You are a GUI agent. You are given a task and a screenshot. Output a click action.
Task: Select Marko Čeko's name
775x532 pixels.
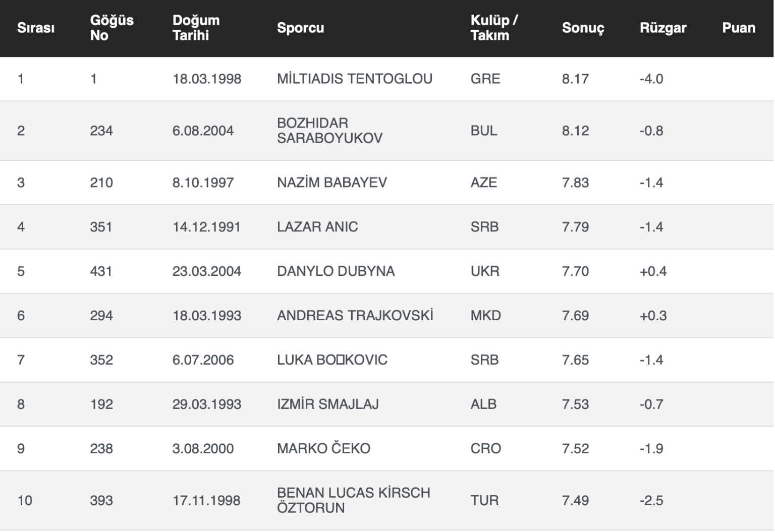[323, 449]
